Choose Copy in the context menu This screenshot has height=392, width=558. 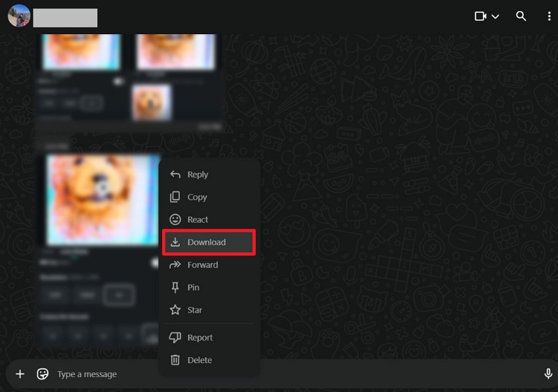pyautogui.click(x=196, y=197)
